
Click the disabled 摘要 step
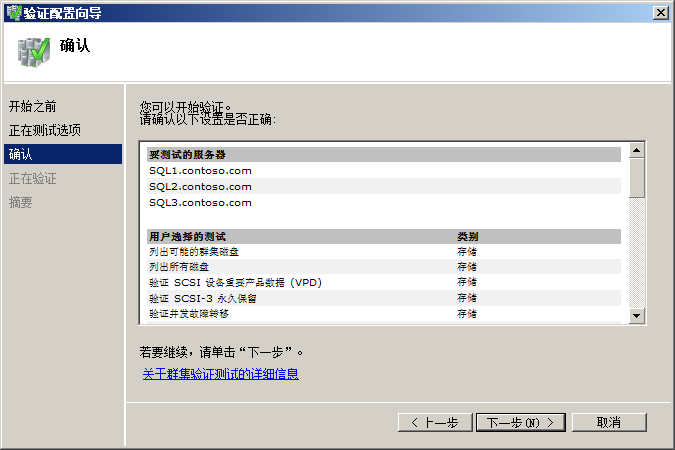[x=21, y=202]
